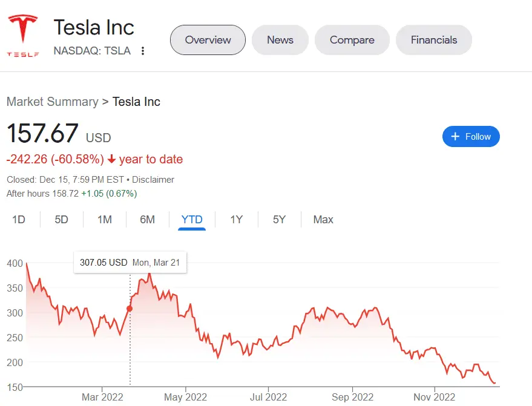
Task: Follow the Market Summary breadcrumb link
Action: 52,102
